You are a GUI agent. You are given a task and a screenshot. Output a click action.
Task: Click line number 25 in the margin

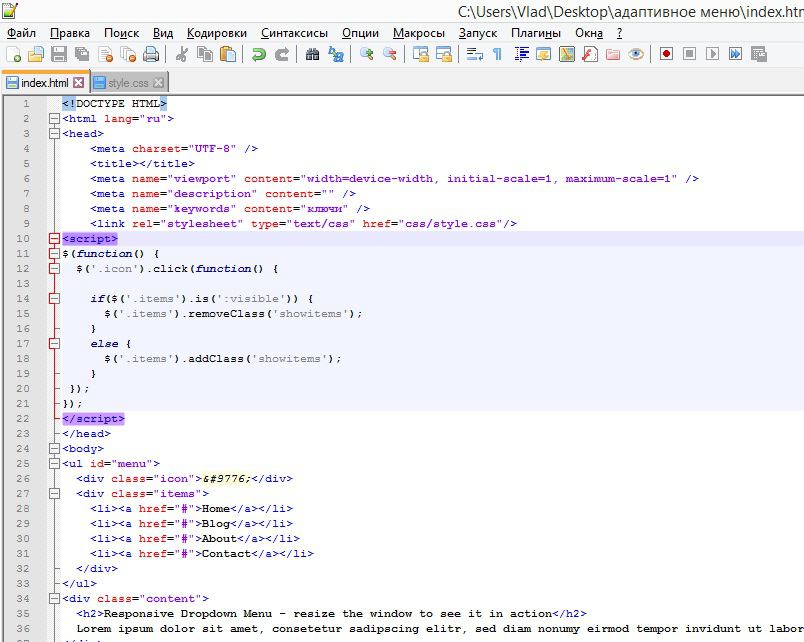click(22, 464)
